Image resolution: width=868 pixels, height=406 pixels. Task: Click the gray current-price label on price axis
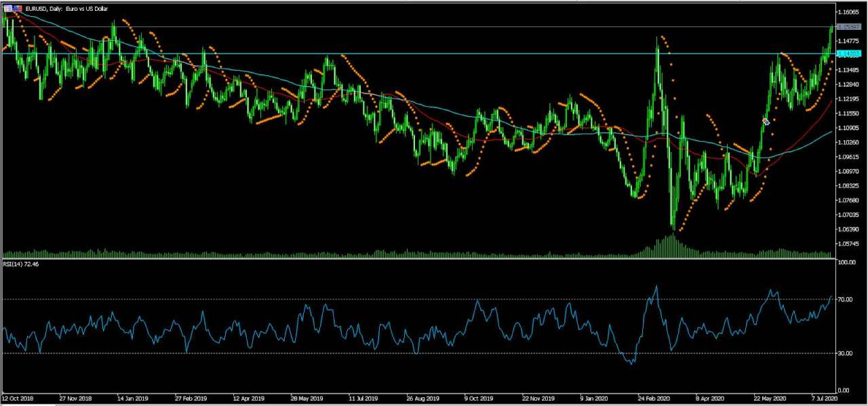(x=848, y=27)
